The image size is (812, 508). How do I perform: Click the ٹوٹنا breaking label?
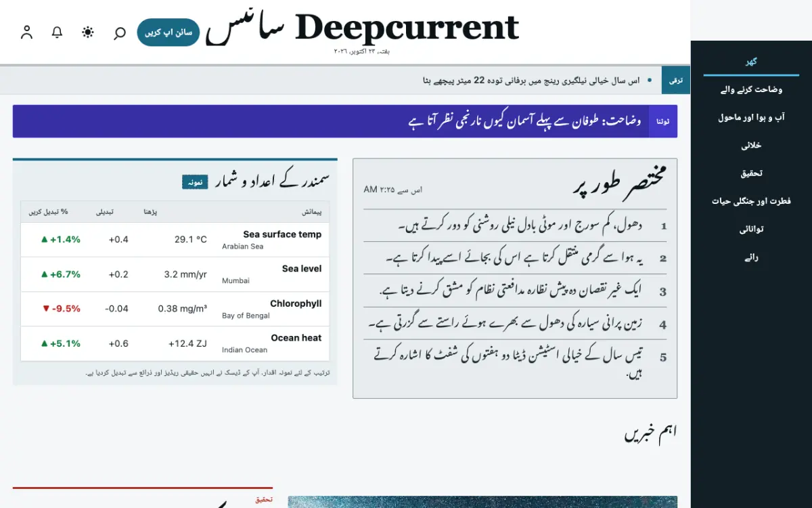[663, 121]
